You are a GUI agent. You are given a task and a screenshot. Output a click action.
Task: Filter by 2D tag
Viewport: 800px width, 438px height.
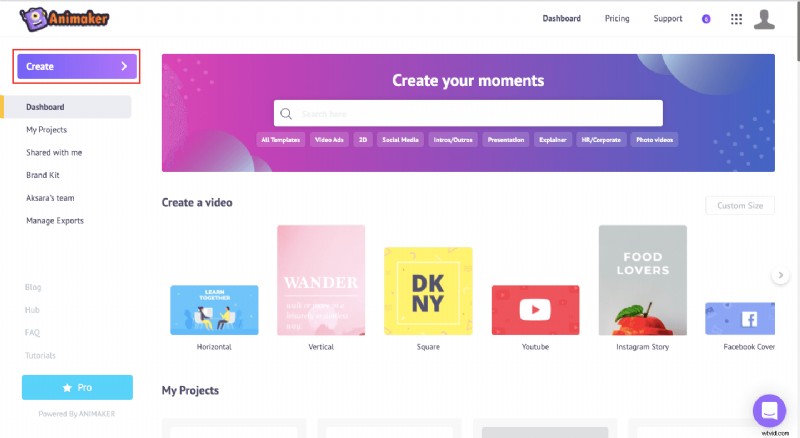coord(363,140)
